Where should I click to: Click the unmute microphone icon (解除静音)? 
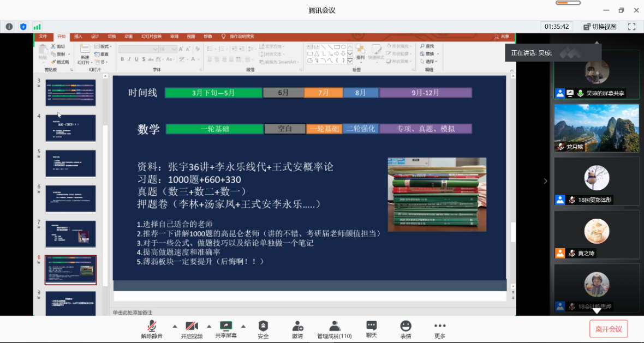[x=152, y=326]
